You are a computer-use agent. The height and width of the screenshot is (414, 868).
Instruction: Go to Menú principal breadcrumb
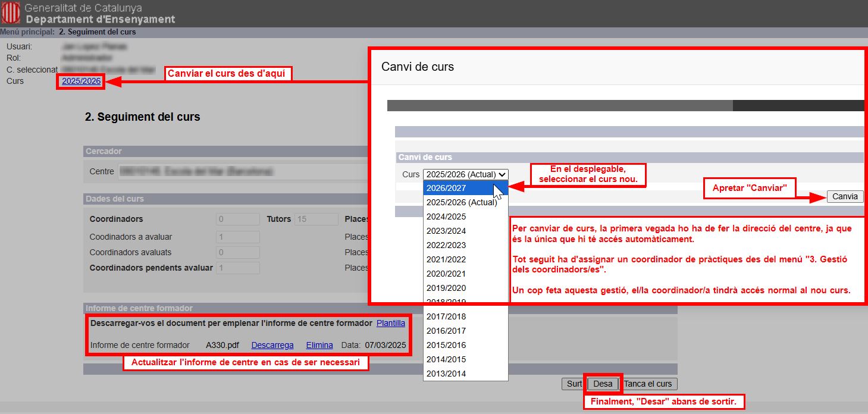pos(27,32)
